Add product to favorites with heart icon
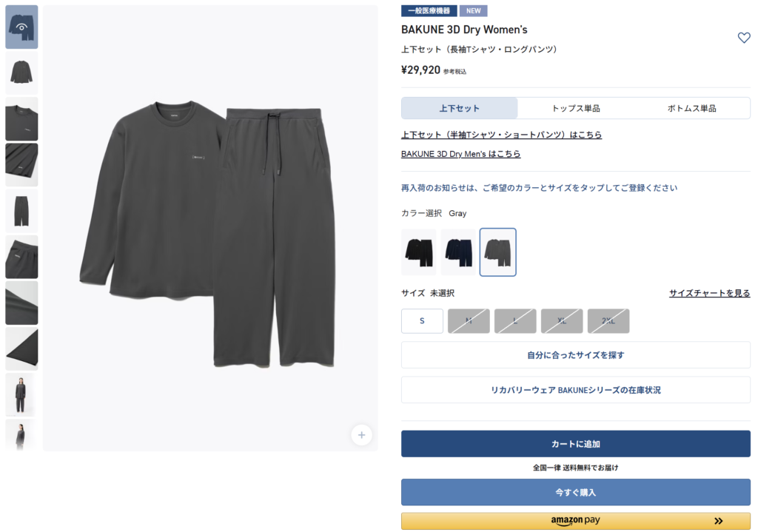Viewport: 758px width, 532px height. coord(743,38)
